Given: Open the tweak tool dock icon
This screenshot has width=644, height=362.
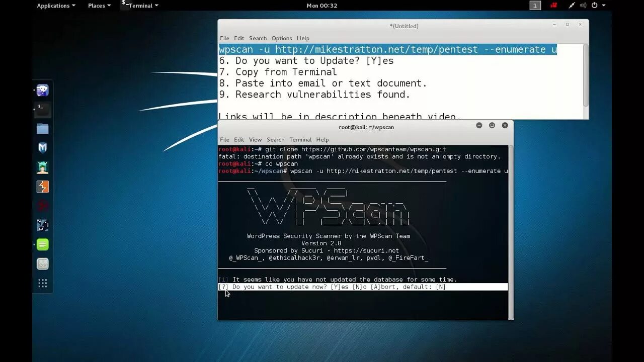Looking at the screenshot, I should [43, 264].
